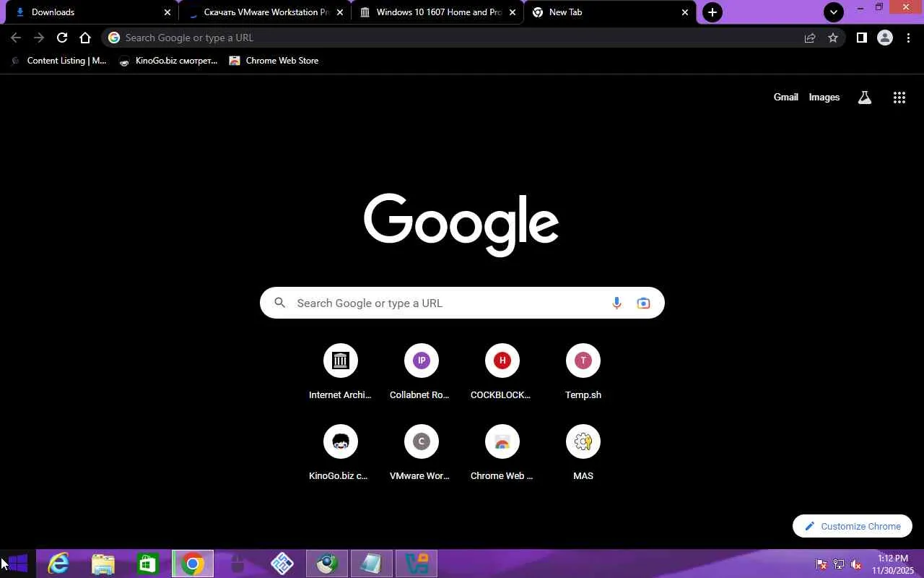Open File Explorer from taskbar
The image size is (924, 578).
103,564
